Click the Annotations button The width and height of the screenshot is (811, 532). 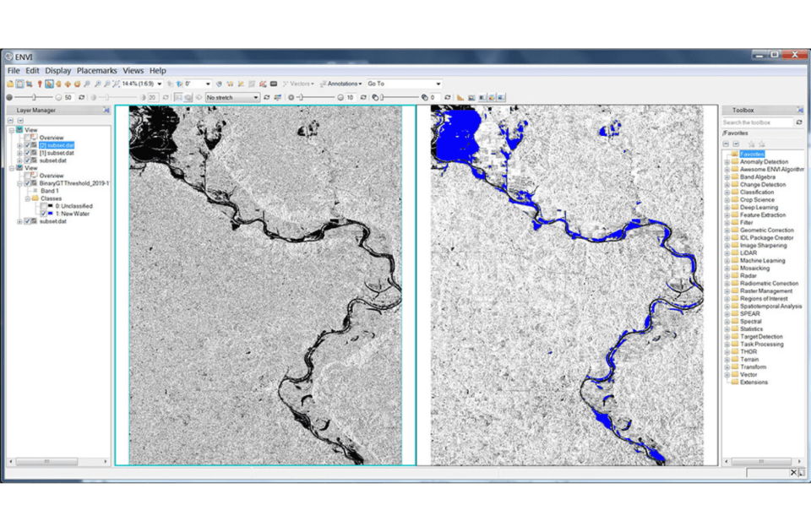tap(342, 84)
